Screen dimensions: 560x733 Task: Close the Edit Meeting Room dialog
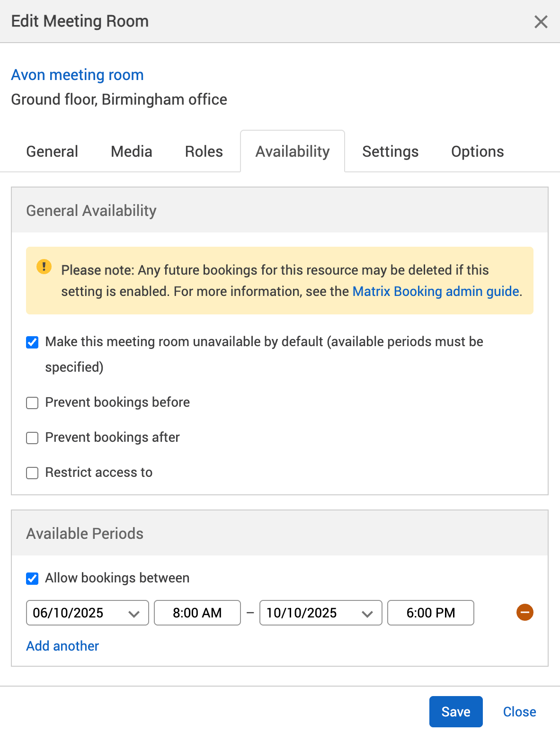tap(540, 22)
